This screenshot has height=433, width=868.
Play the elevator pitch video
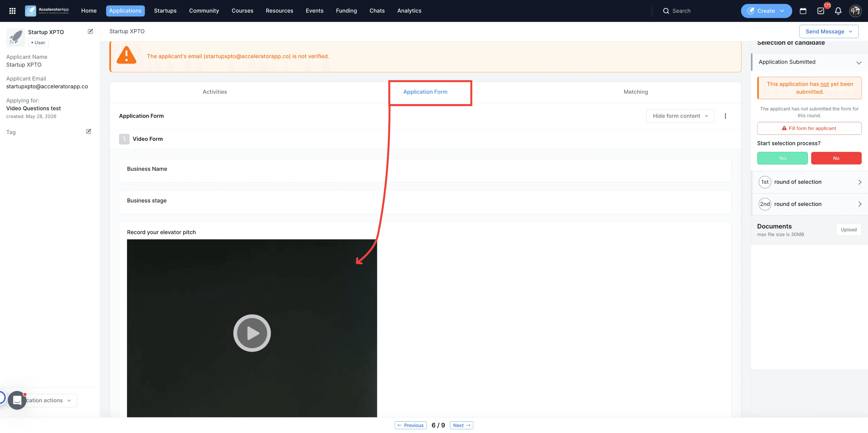pos(252,333)
